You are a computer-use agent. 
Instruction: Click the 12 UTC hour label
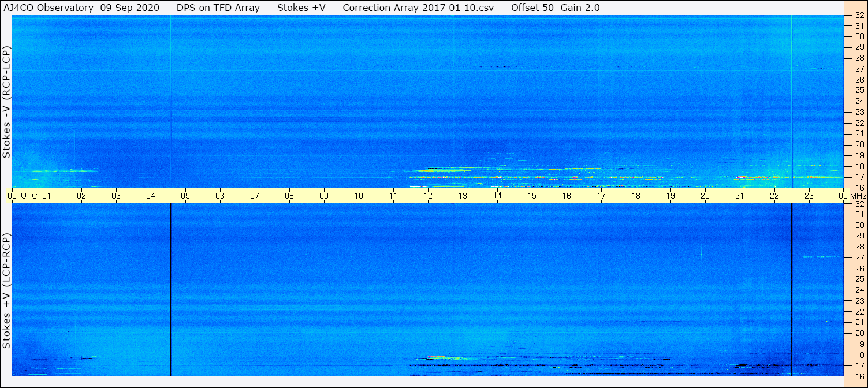428,196
